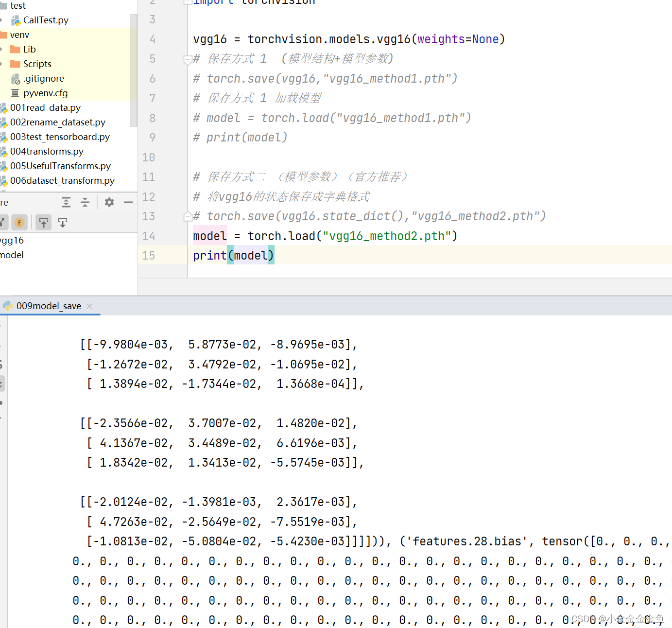The image size is (672, 628).
Task: Click value -2.0124e-02 in console output
Action: pos(130,502)
